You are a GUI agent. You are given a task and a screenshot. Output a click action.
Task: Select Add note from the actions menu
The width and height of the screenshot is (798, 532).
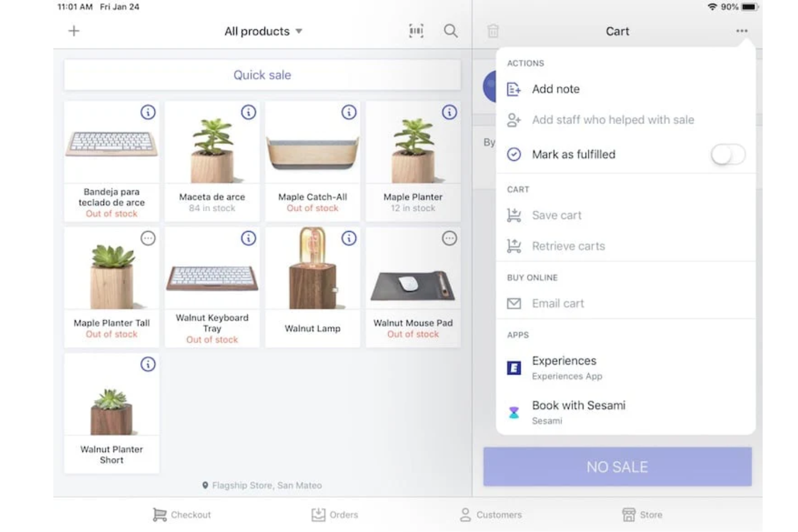pyautogui.click(x=555, y=89)
